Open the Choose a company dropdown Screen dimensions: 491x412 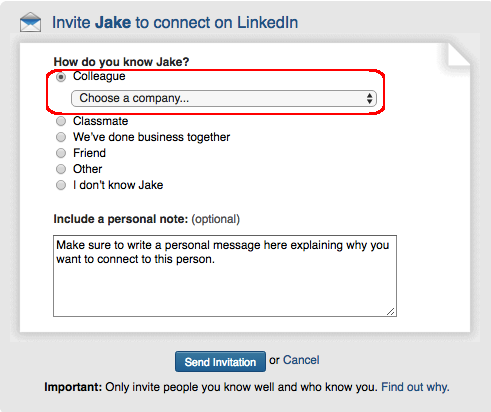pos(224,98)
